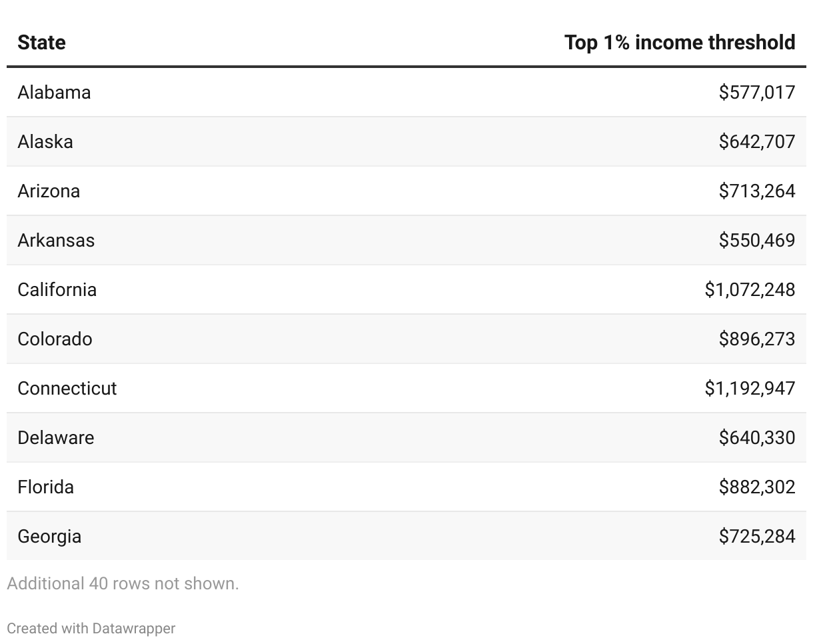Select the Arizona state name
The height and width of the screenshot is (644, 813).
pyautogui.click(x=49, y=191)
